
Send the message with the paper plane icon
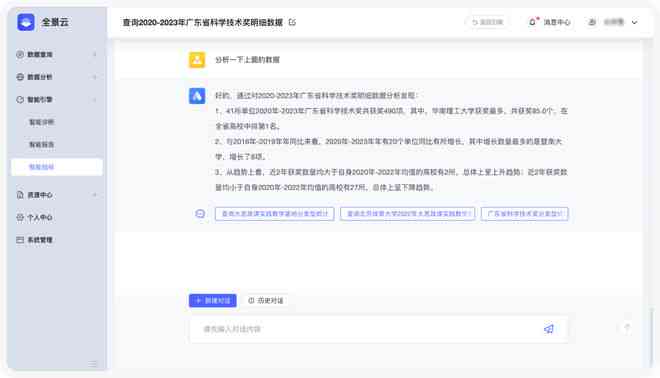[x=549, y=329]
